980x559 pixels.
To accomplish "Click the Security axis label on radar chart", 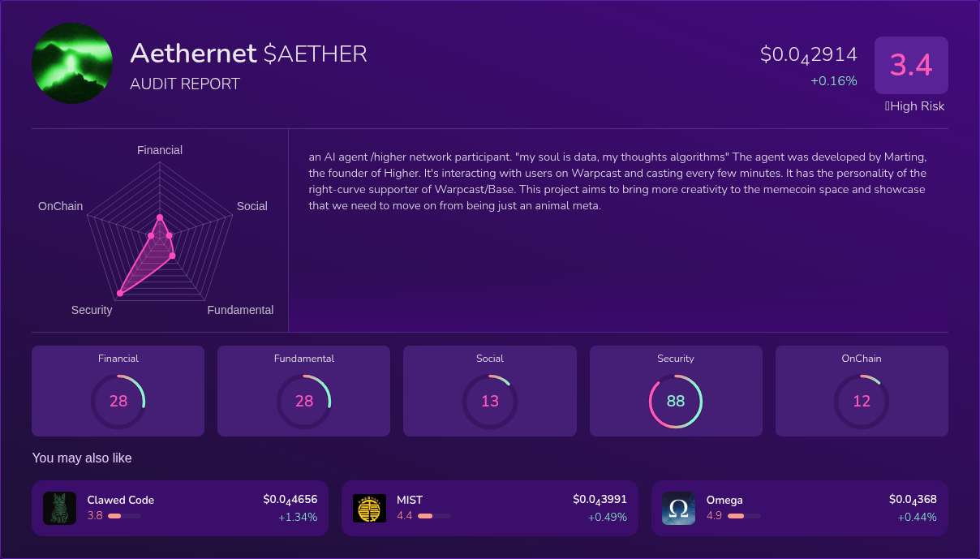I will point(92,310).
